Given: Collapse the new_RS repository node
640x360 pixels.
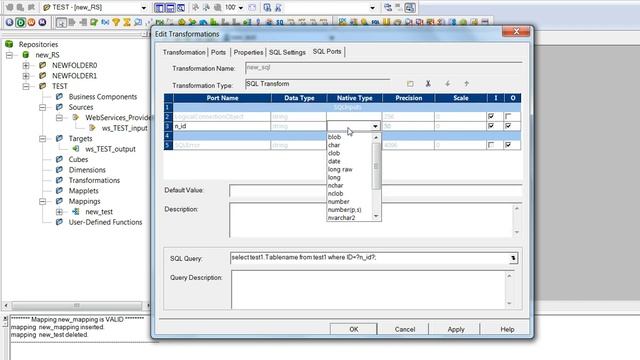Looking at the screenshot, I should 9,55.
